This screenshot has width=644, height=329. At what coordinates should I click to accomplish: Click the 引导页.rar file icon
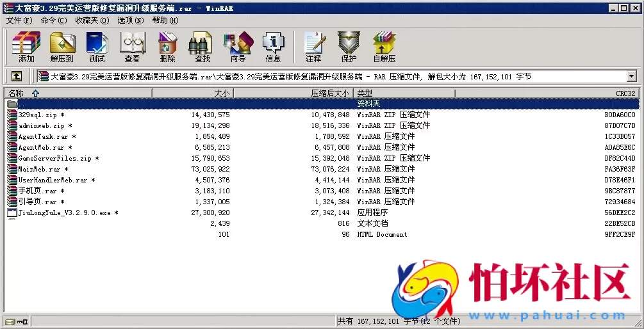click(12, 202)
